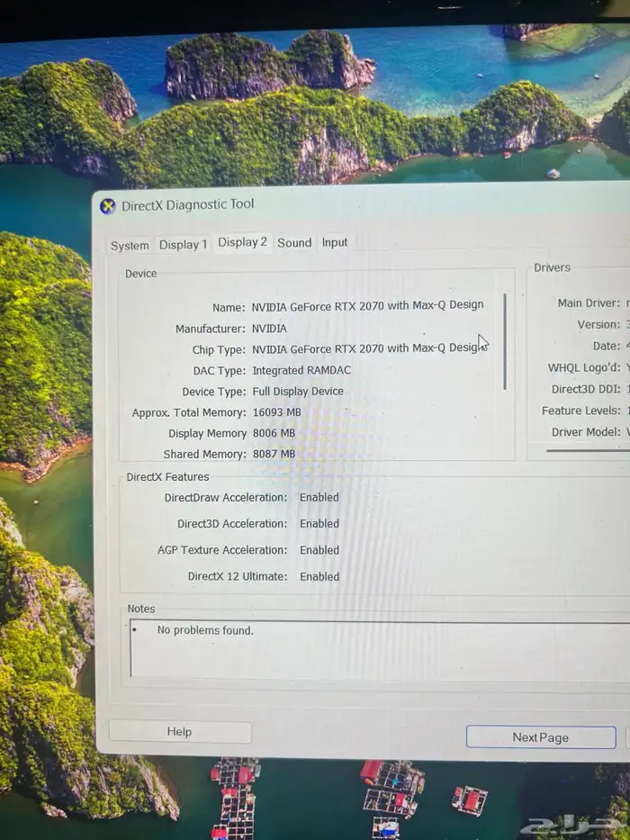Click the Direct3D DDI label
The height and width of the screenshot is (840, 630).
(586, 390)
